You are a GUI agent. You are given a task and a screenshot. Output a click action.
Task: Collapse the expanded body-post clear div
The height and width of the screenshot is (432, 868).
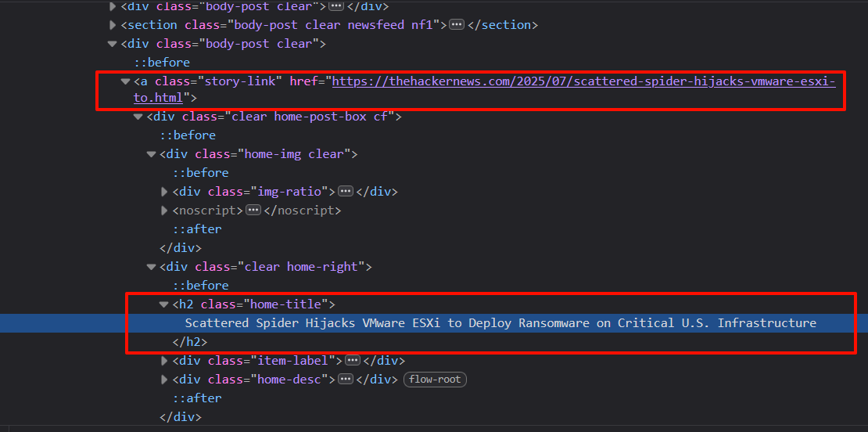point(113,43)
